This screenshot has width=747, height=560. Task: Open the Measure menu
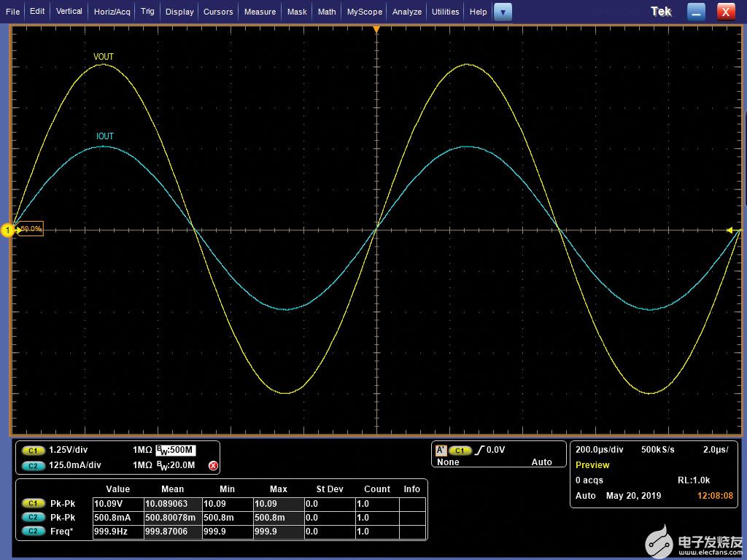[x=260, y=12]
